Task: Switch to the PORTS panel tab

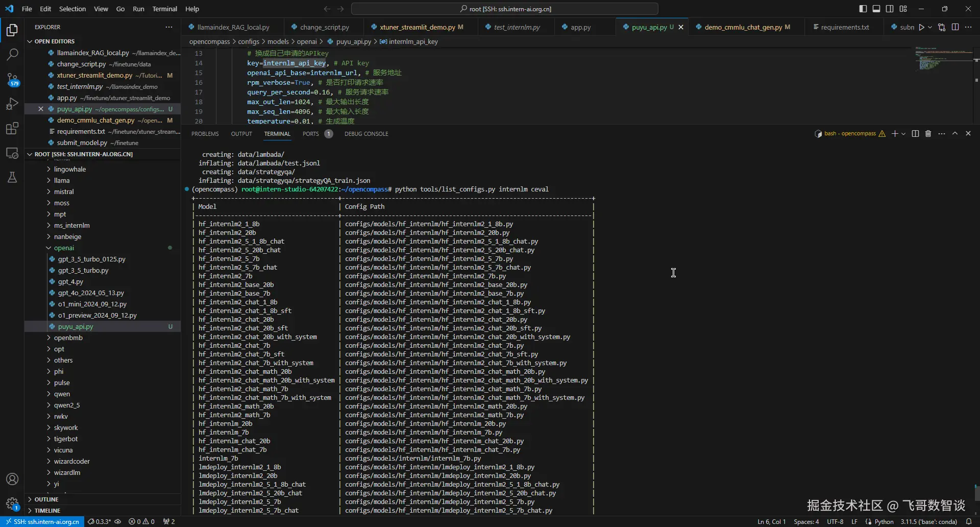Action: pyautogui.click(x=310, y=134)
